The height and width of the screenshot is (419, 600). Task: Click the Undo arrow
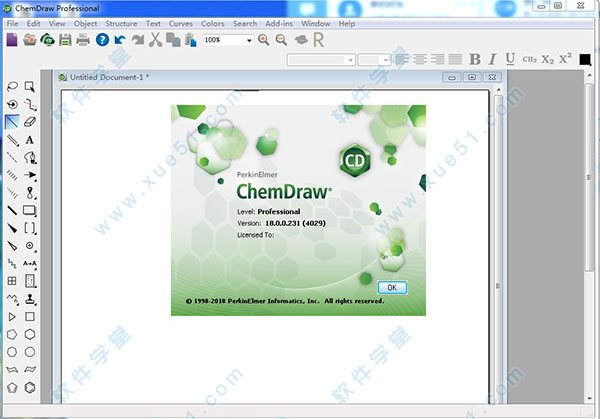120,40
